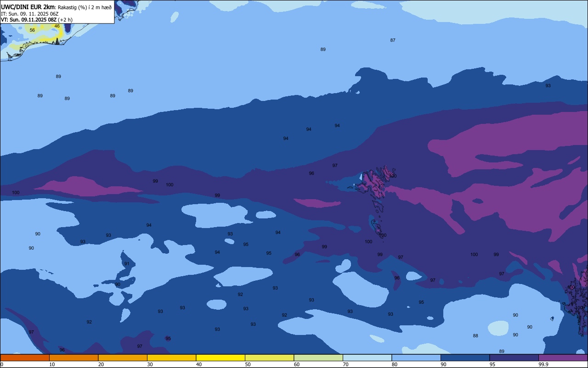Click the 0 tick label on the legend
Image resolution: width=588 pixels, height=368 pixels.
click(2, 364)
